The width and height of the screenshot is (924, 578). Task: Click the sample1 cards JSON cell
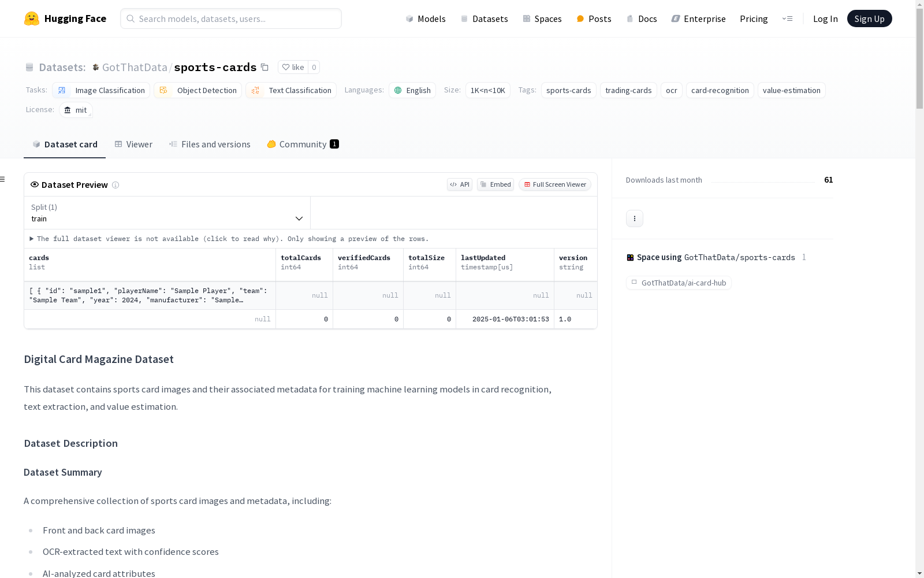(x=150, y=295)
